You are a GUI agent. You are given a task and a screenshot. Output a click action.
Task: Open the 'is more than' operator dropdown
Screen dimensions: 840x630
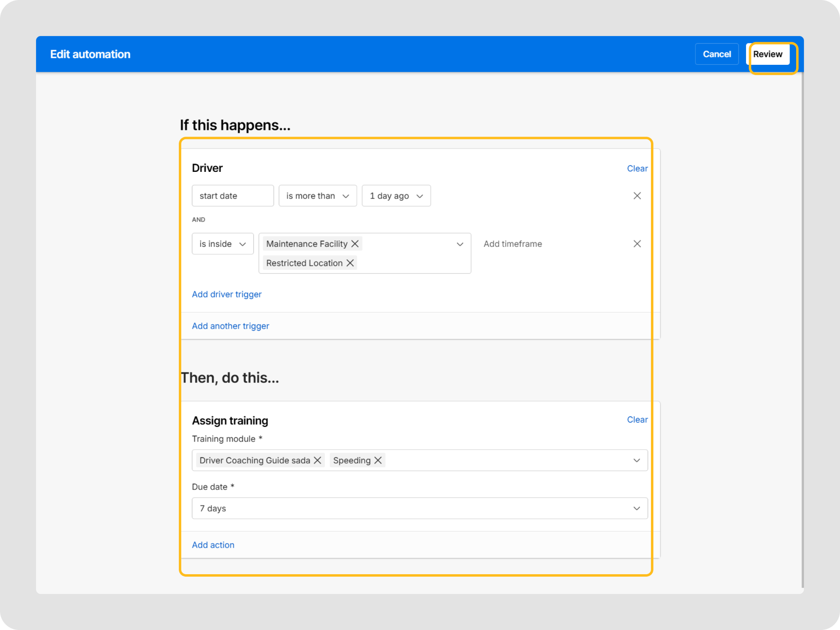(x=317, y=196)
